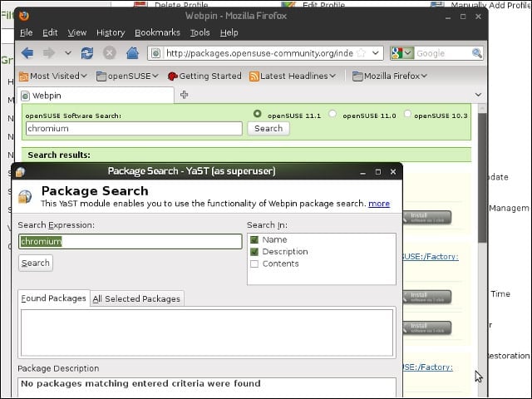Click the YaST window title bar icon

pos(20,172)
